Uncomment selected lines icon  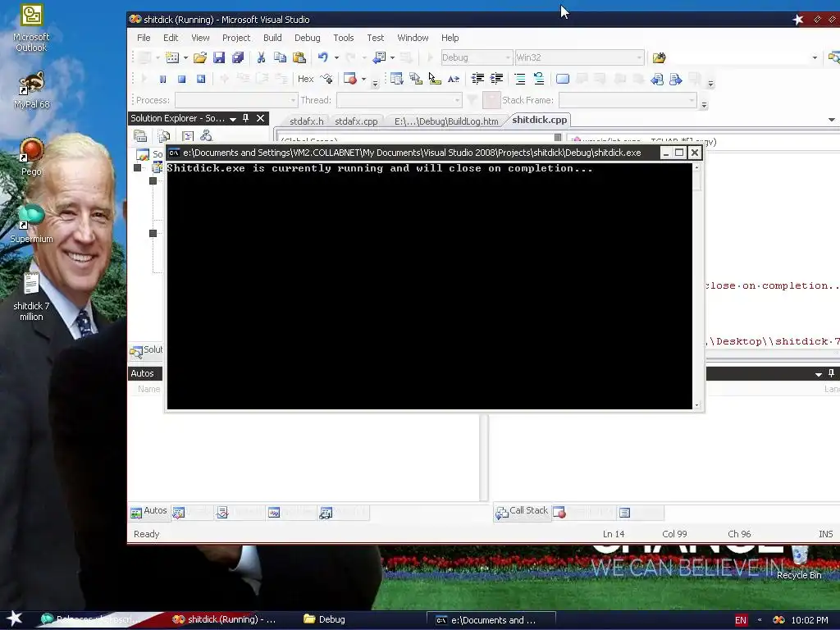coord(539,80)
